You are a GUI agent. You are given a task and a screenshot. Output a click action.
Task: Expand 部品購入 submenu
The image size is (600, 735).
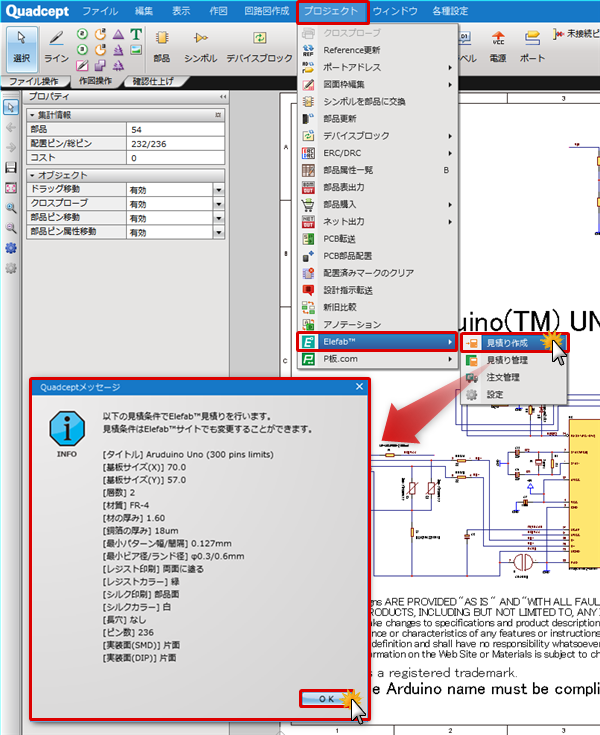pos(378,204)
